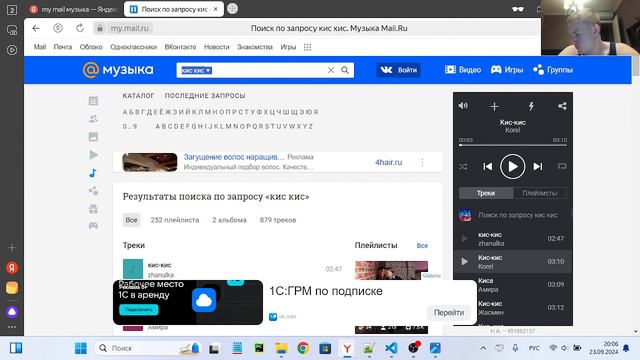Play Кис-кис by Korel in player queue

coord(513,262)
